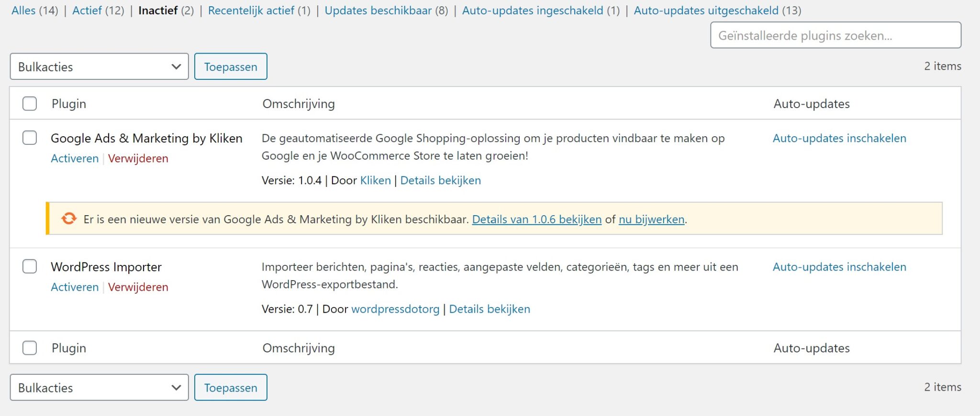The width and height of the screenshot is (980, 416).
Task: View details of WordPress Importer plugin
Action: click(490, 309)
